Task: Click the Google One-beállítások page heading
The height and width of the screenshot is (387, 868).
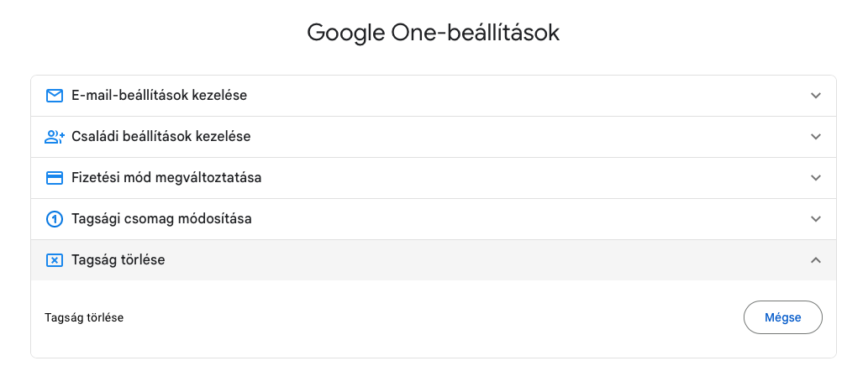Action: (x=433, y=33)
